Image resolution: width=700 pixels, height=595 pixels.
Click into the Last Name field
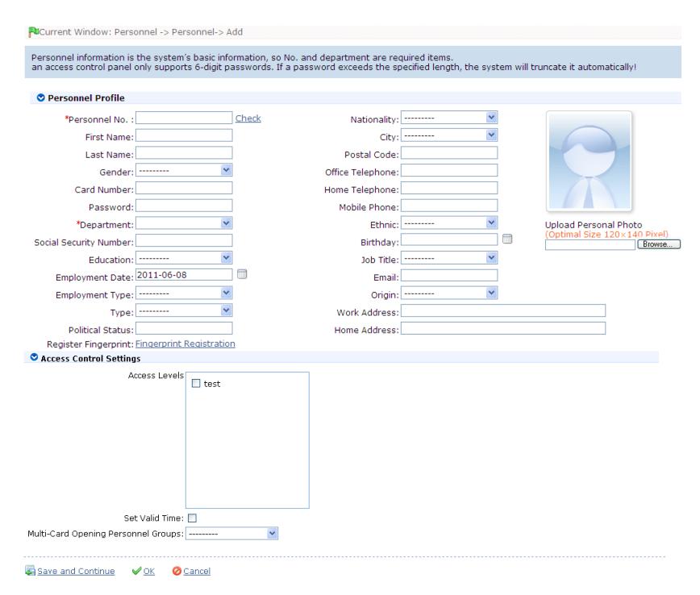tap(184, 152)
